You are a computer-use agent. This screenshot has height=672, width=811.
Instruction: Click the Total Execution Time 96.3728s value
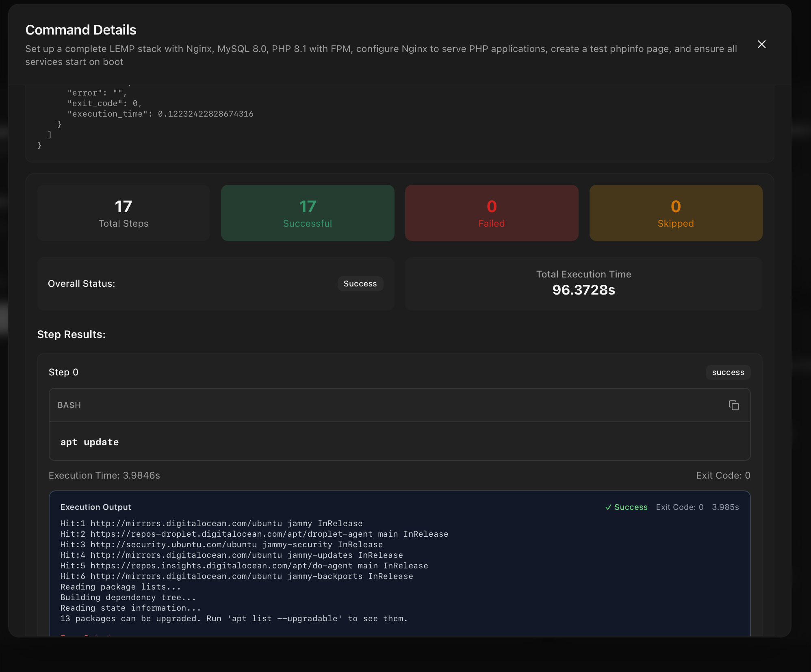(583, 290)
